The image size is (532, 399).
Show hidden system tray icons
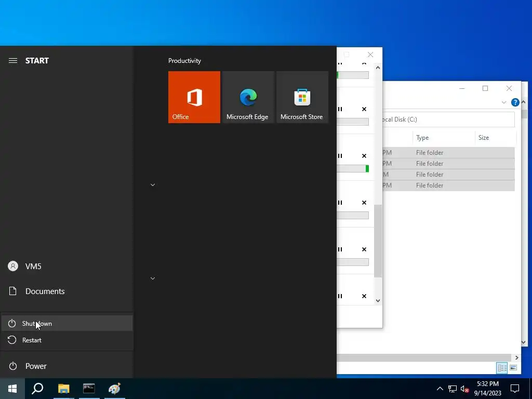[440, 389]
